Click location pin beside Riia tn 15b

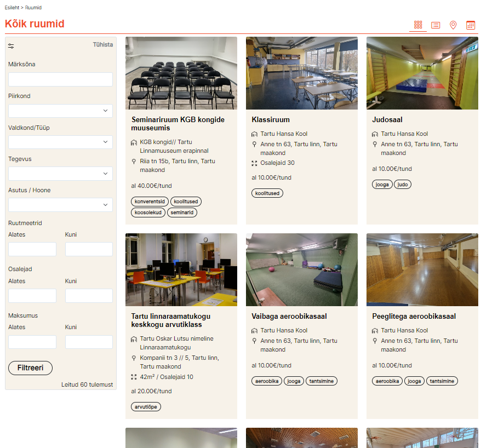pos(134,162)
